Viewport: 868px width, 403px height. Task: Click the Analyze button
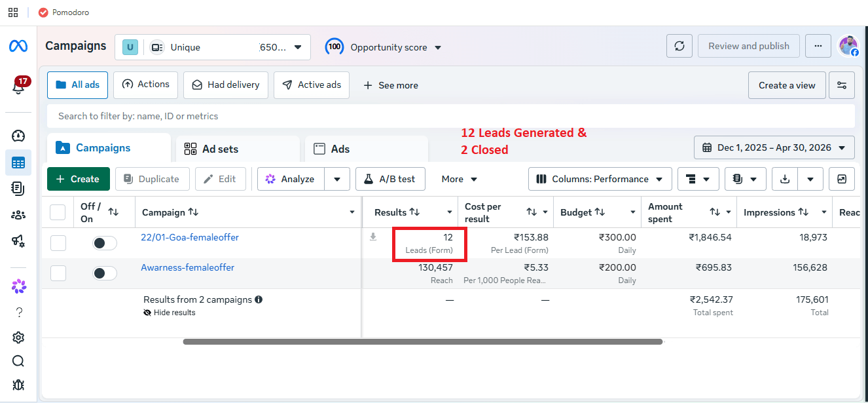291,179
